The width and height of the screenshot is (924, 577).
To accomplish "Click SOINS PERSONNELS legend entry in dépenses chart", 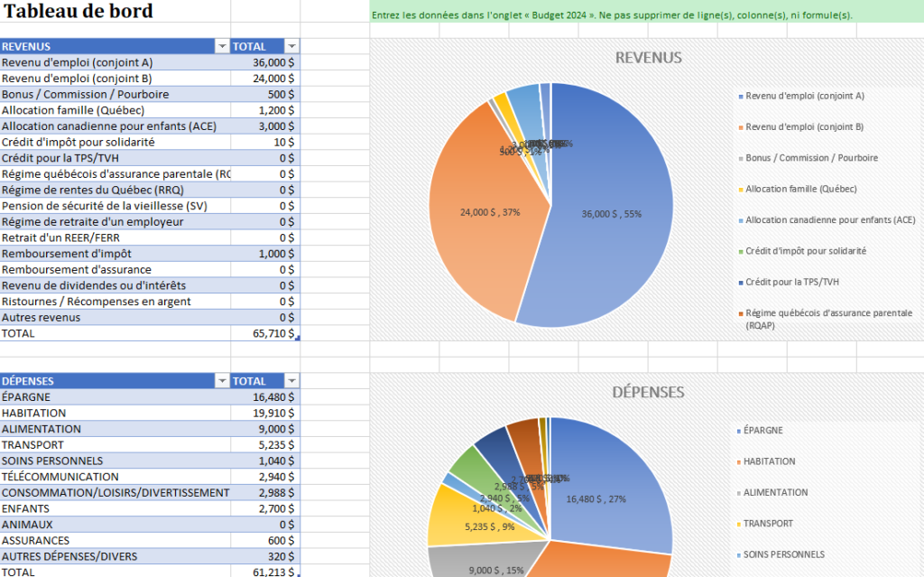I will pyautogui.click(x=781, y=554).
